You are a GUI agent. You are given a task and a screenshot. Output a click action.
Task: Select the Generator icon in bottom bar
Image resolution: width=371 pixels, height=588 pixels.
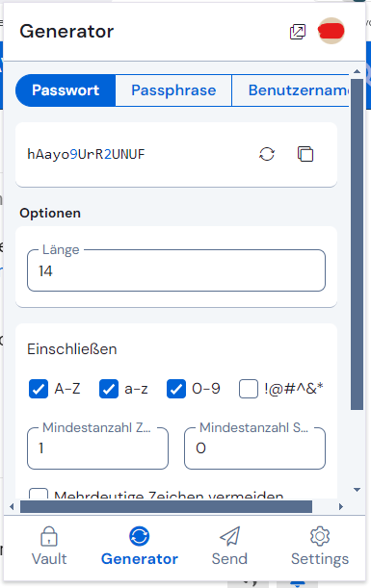140,536
